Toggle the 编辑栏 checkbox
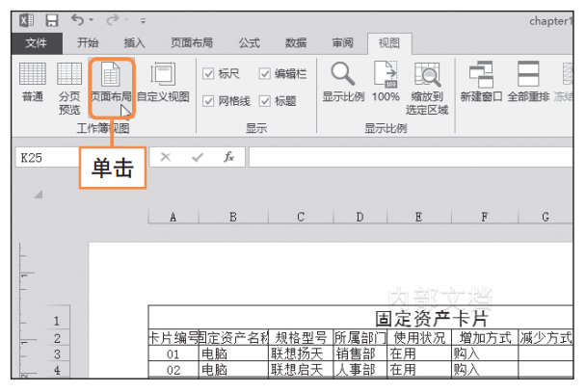The height and width of the screenshot is (392, 586). tap(265, 73)
